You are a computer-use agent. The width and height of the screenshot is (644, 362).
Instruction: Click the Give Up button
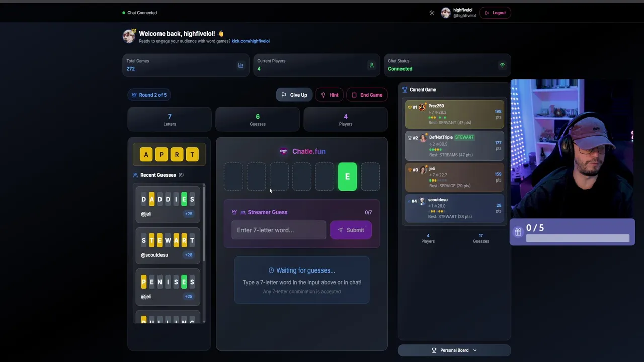click(294, 95)
